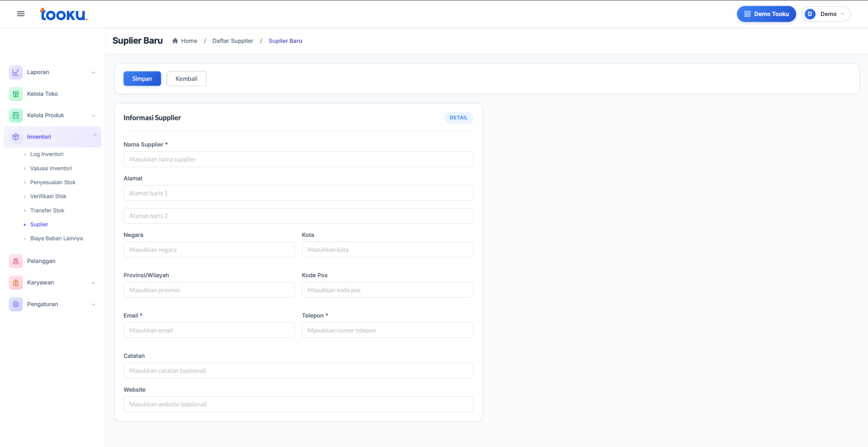Click the Laporan chart icon
The image size is (868, 447).
tap(16, 72)
